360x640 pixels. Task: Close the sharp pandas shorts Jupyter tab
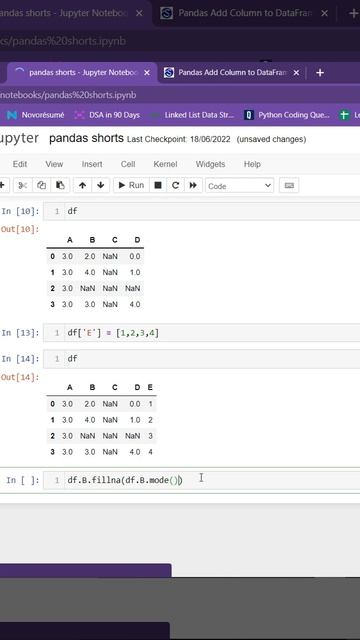[147, 73]
